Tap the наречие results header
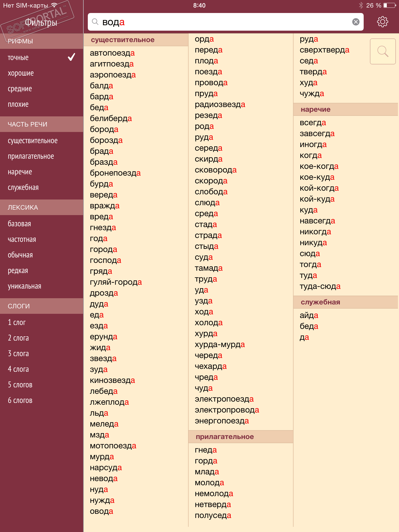The image size is (399, 532). point(346,109)
